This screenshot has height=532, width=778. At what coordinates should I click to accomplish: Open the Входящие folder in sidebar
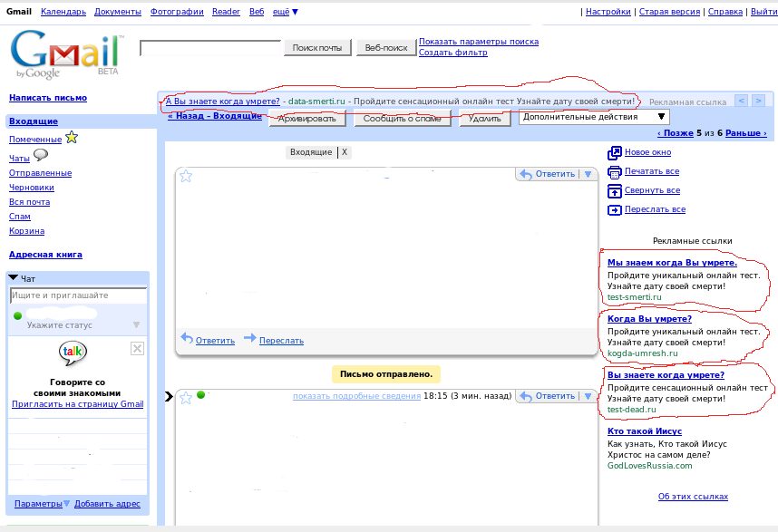(x=34, y=121)
